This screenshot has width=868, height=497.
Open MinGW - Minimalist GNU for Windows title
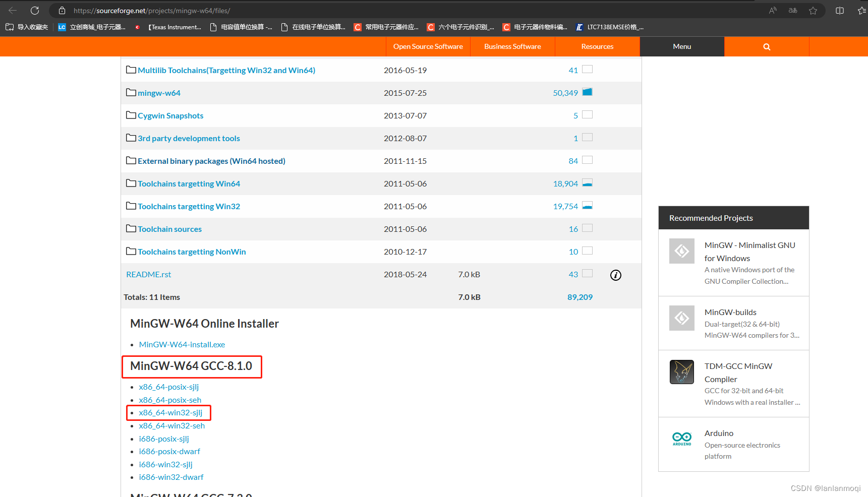click(749, 252)
